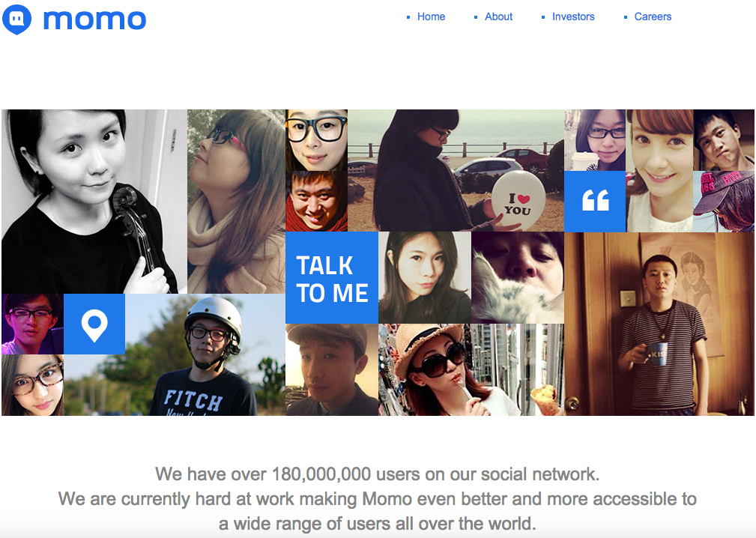This screenshot has height=538, width=756.
Task: Open photo of person in pink-lettered cap
Action: [724, 201]
